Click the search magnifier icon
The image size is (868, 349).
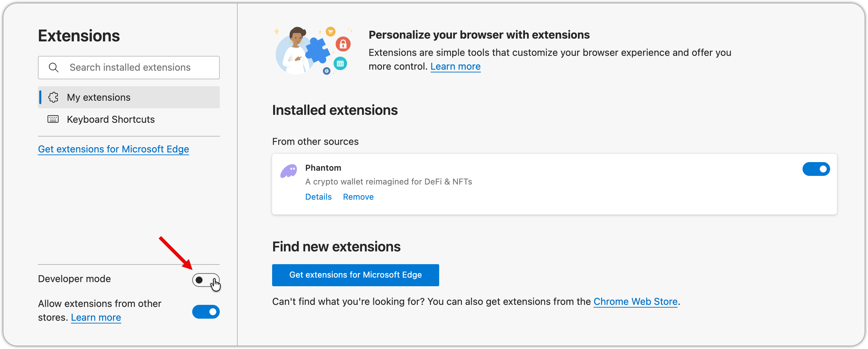click(x=54, y=68)
